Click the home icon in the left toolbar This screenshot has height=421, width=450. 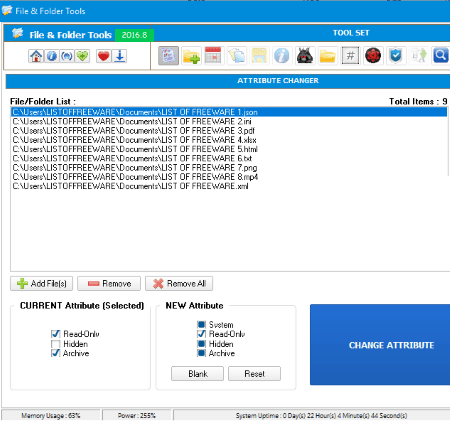click(36, 56)
